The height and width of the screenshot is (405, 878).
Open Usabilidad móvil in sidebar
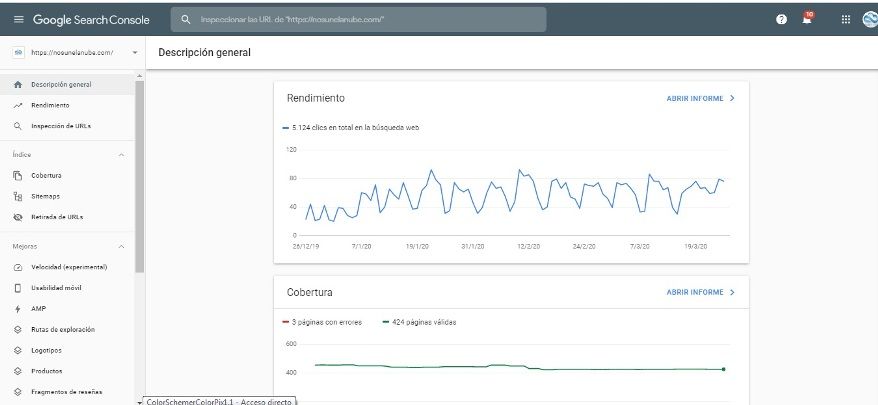click(67, 288)
